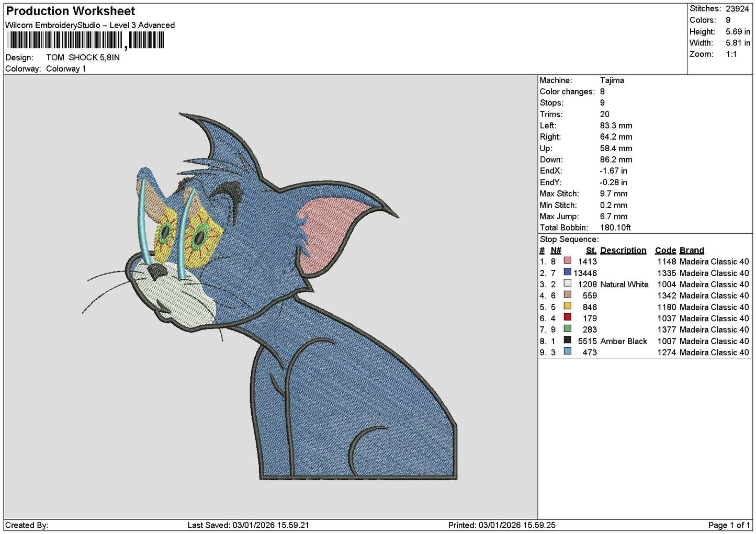Image resolution: width=756 pixels, height=534 pixels.
Task: Click the 'N#' column header
Action: pyautogui.click(x=556, y=251)
